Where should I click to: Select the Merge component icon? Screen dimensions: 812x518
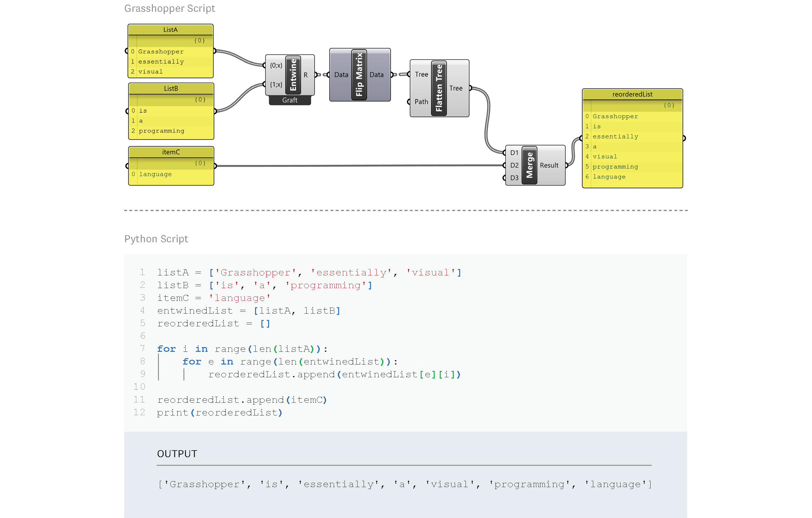point(530,165)
